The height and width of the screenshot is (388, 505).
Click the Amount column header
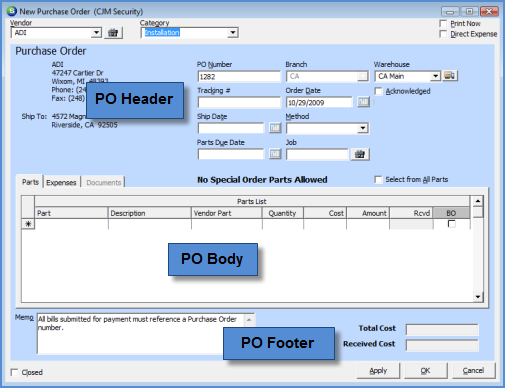[x=368, y=213]
